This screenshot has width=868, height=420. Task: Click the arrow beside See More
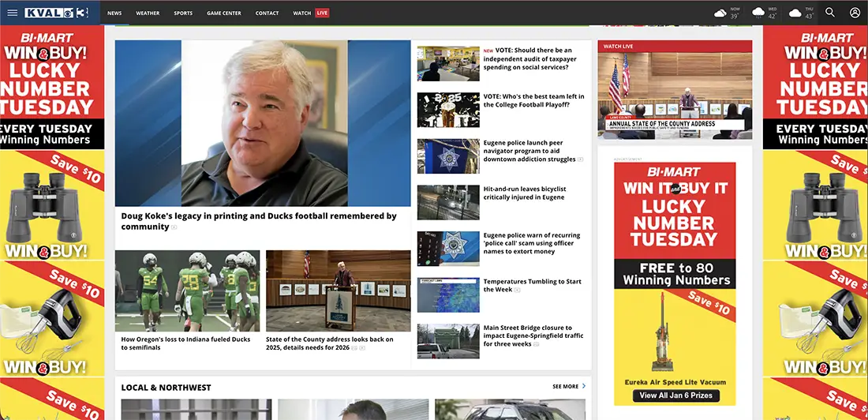583,386
